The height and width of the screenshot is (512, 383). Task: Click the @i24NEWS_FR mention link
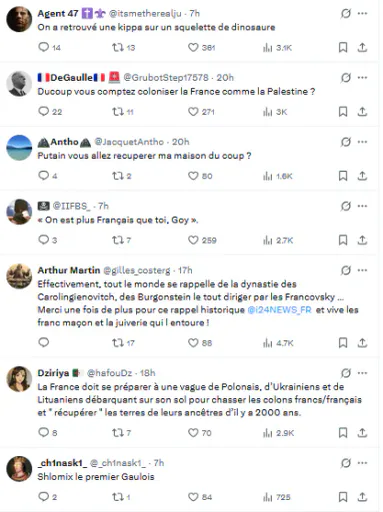point(279,310)
